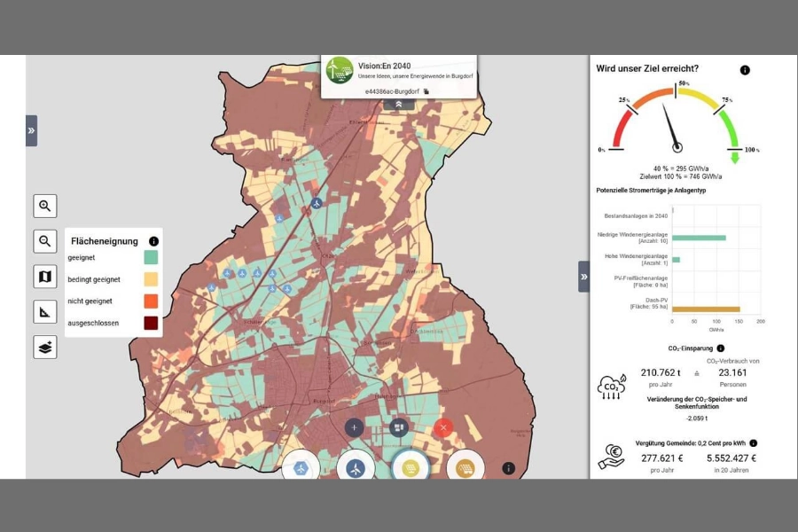Select the zoom in tool
The width and height of the screenshot is (798, 532).
(44, 206)
